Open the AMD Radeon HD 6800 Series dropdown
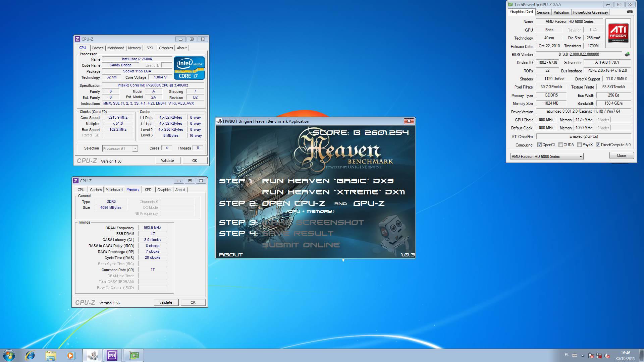644x362 pixels. pyautogui.click(x=547, y=157)
